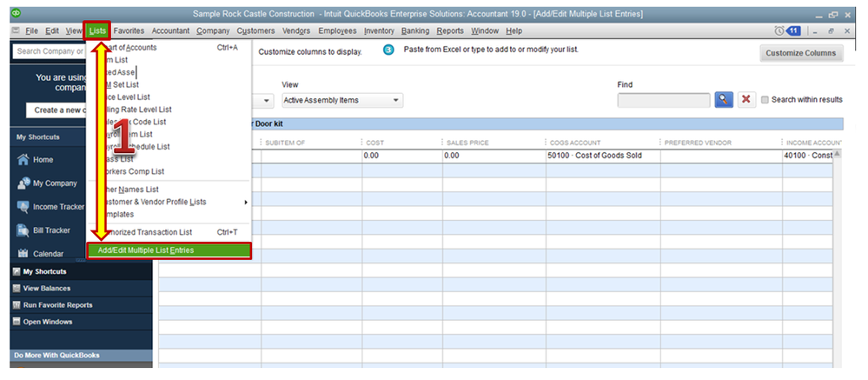868x380 pixels.
Task: Open the Window menu
Action: (485, 31)
